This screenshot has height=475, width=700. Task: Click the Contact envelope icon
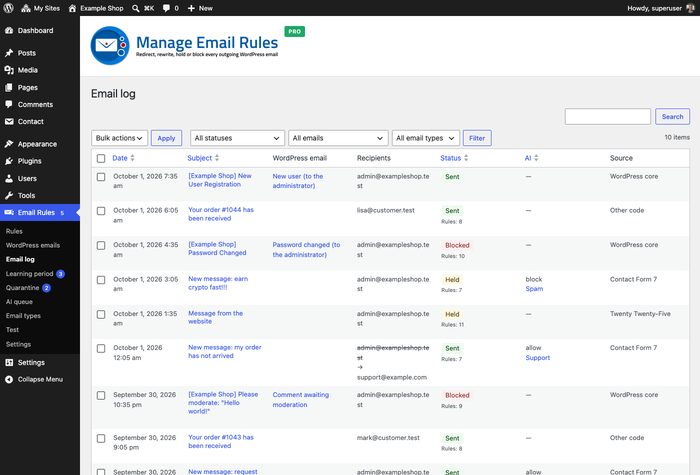[9, 121]
